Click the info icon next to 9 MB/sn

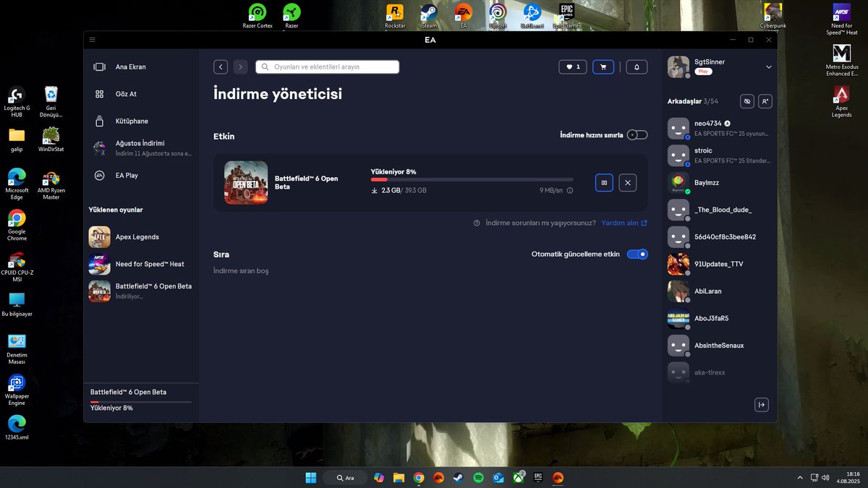(570, 191)
